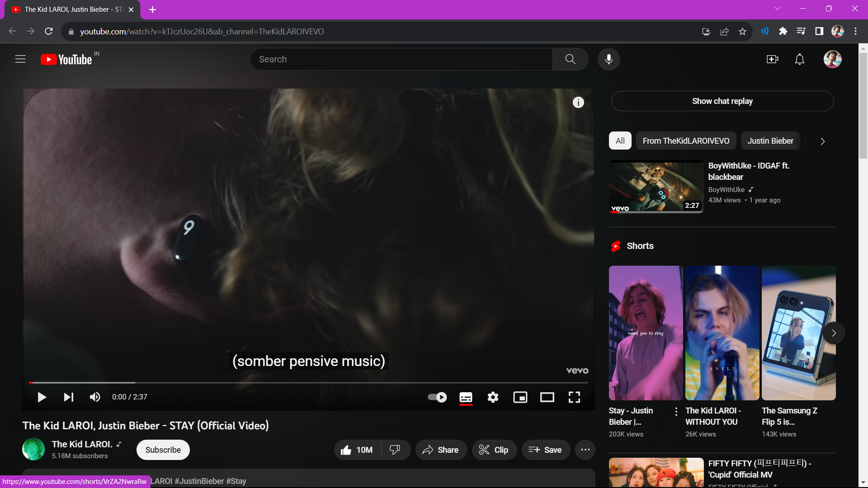This screenshot has height=488, width=868.
Task: Open YouTube notifications bell
Action: (x=799, y=59)
